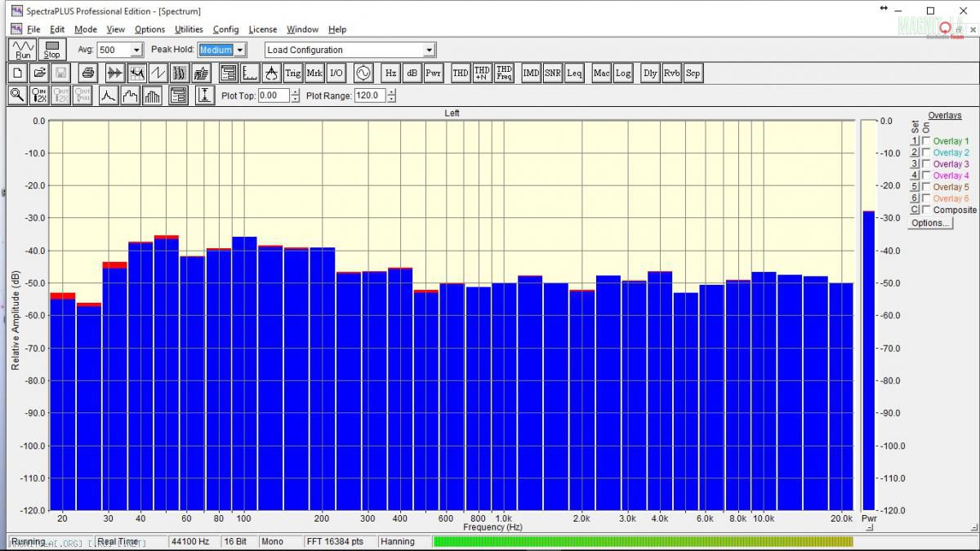Click Set button 3 for Overlay 3

pos(915,164)
